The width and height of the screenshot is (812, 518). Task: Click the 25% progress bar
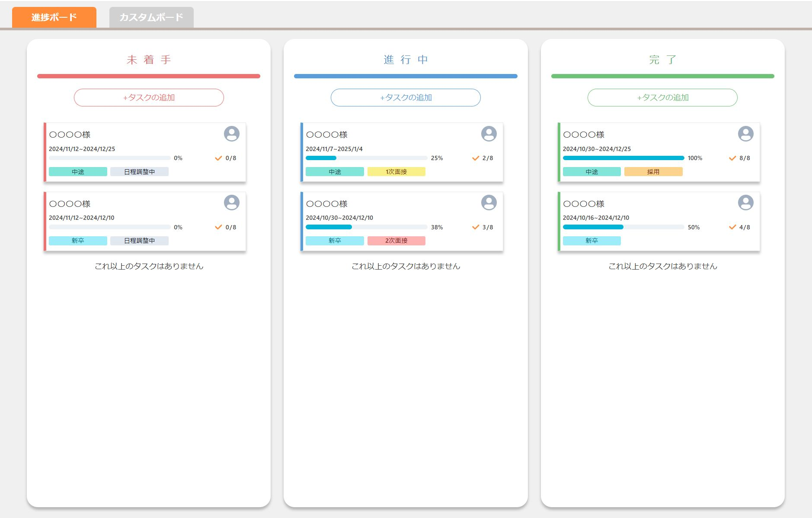click(366, 158)
